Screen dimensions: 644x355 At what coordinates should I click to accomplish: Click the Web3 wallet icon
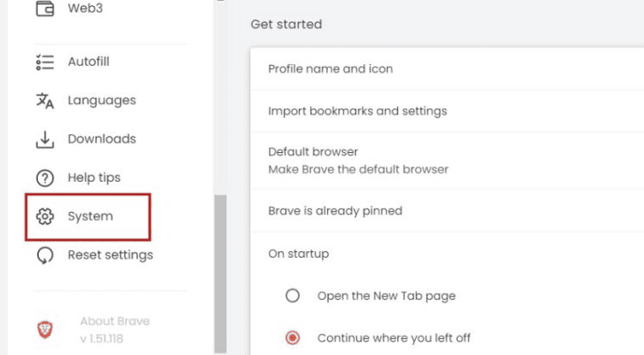[45, 8]
